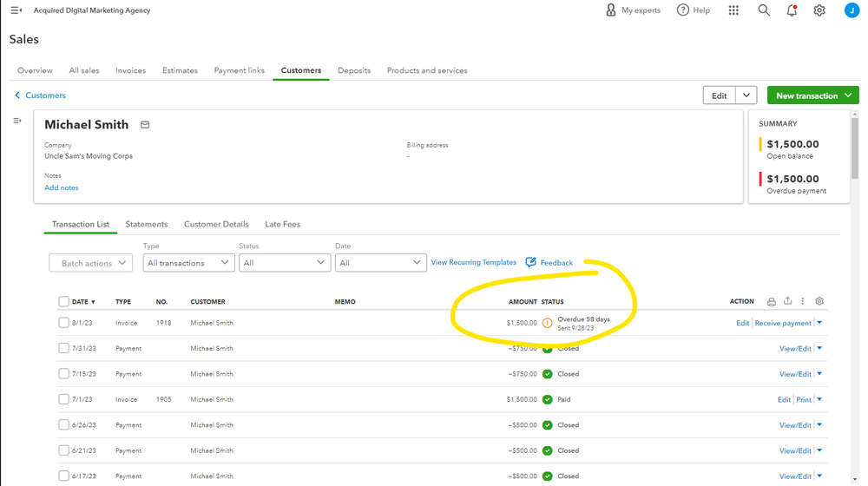Image resolution: width=868 pixels, height=486 pixels.
Task: Select the 8/1/23 invoice checkbox
Action: 63,323
